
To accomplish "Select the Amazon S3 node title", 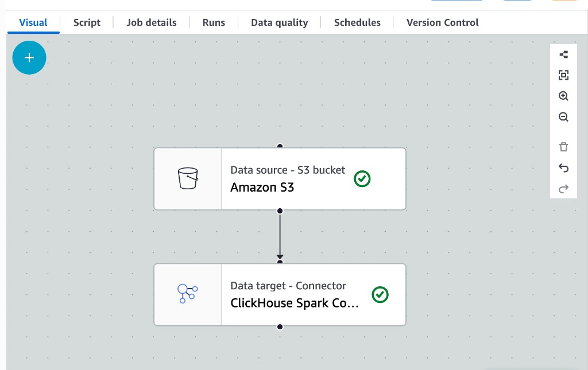I will (x=262, y=187).
